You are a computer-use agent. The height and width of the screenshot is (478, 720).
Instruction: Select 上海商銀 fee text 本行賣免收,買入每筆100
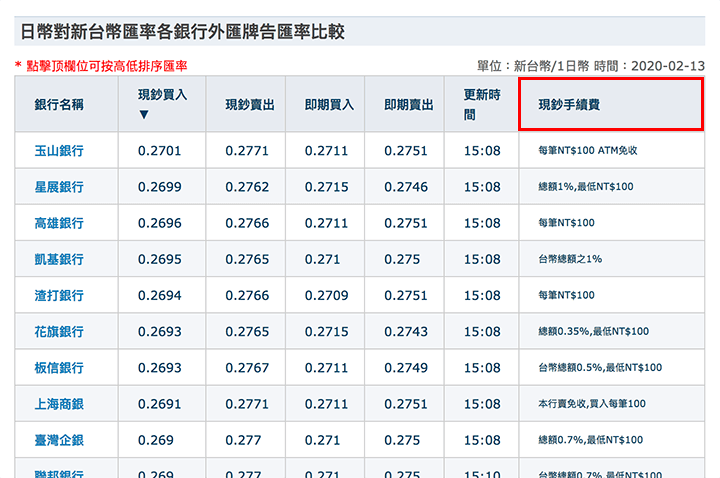[x=592, y=404]
